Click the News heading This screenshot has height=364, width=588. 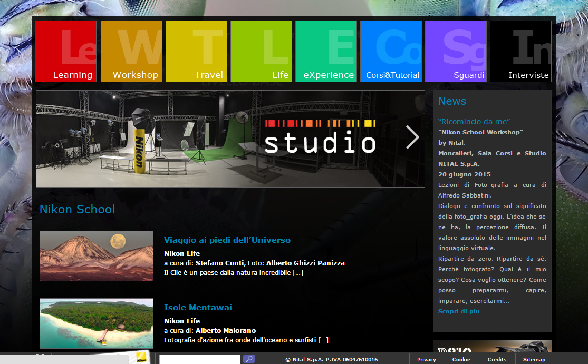point(452,101)
